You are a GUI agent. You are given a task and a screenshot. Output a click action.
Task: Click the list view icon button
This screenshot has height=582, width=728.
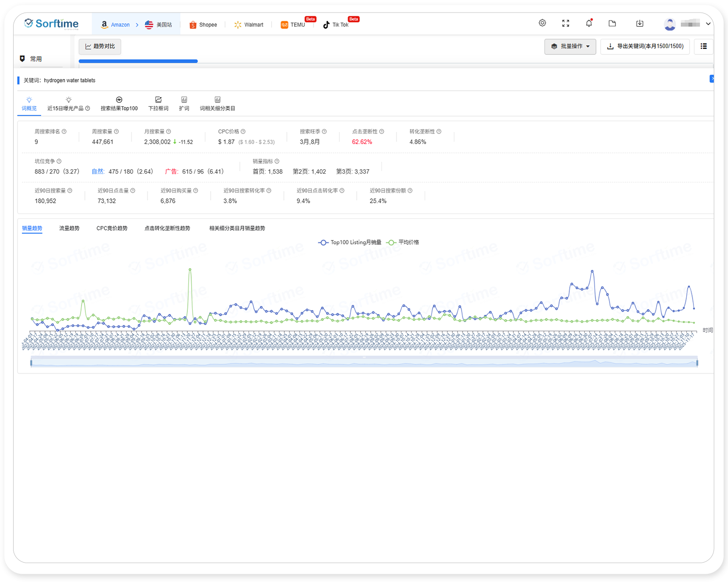[703, 47]
